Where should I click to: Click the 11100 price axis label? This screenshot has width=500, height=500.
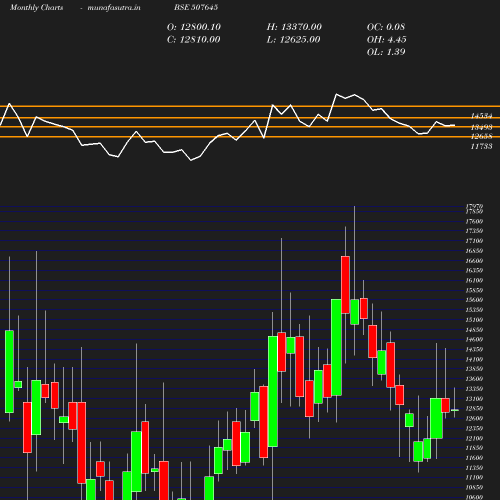coord(474,478)
